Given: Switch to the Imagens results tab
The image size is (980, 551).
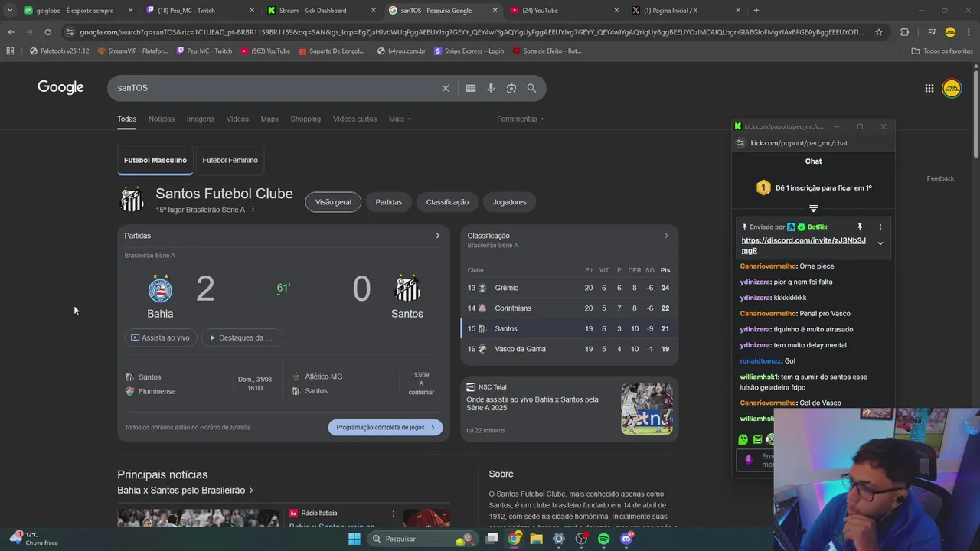Looking at the screenshot, I should point(201,119).
